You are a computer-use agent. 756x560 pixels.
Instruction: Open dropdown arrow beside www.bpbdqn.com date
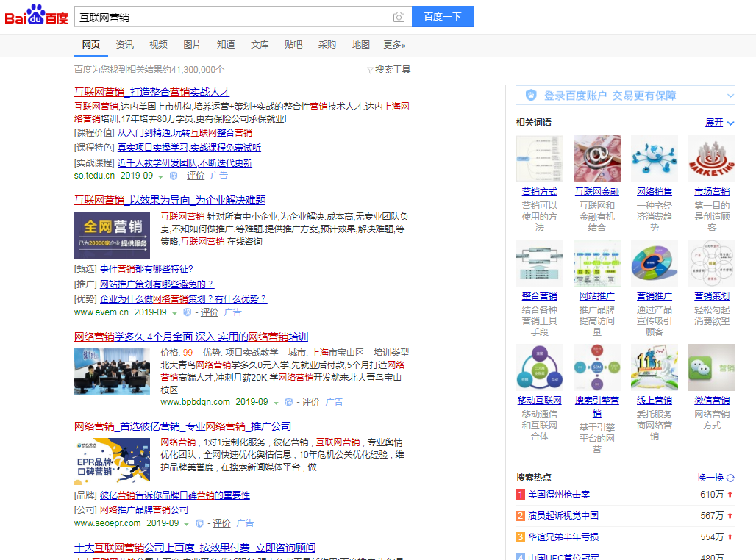point(276,403)
